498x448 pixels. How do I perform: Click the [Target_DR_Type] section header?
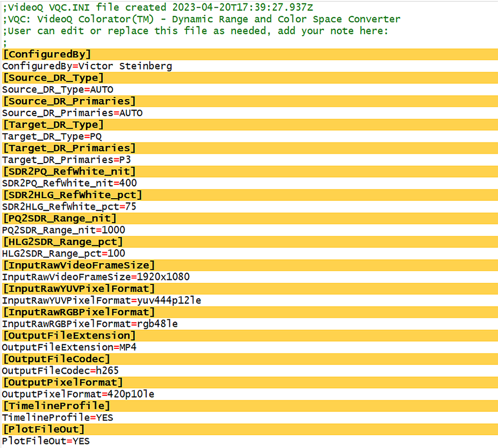53,124
